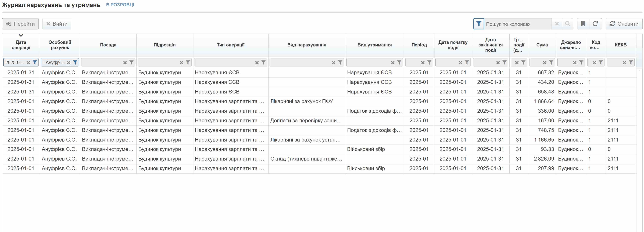
Task: Select the Лікарняні за рахунок установи cell
Action: (307, 140)
